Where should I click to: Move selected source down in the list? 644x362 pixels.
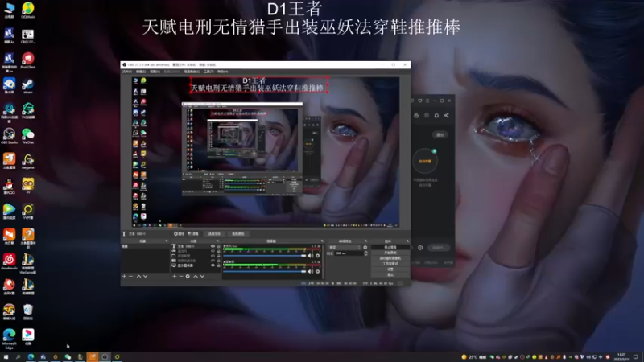[202, 276]
